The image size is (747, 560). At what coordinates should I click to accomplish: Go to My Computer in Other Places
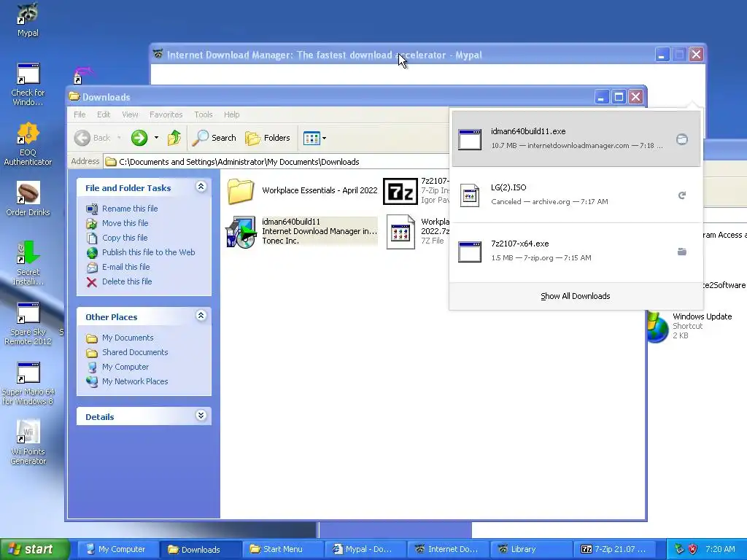coord(125,367)
